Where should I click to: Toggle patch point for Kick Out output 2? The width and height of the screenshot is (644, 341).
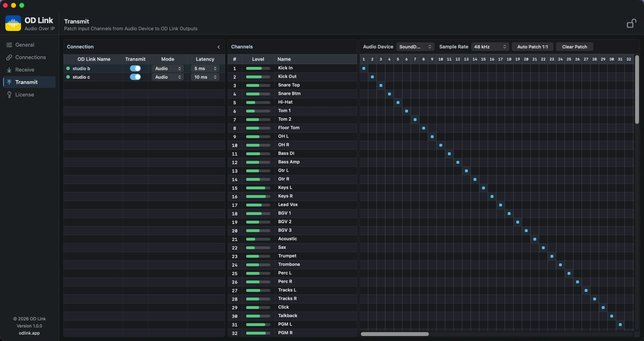372,77
